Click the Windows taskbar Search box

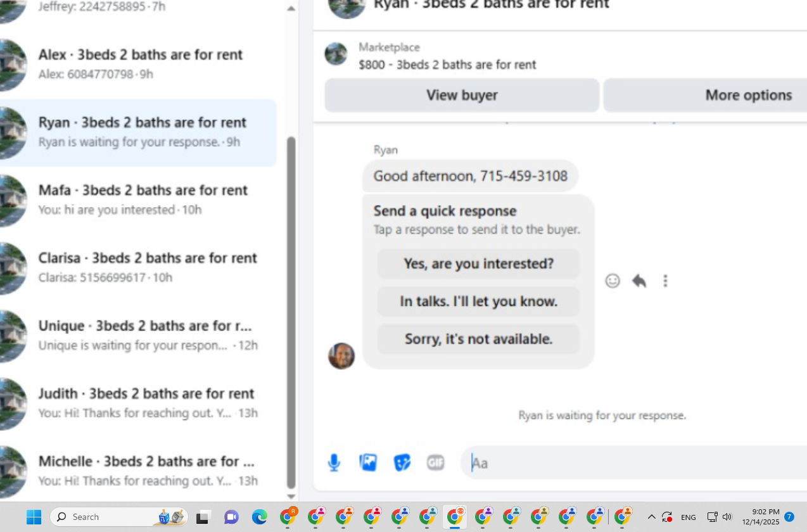119,517
